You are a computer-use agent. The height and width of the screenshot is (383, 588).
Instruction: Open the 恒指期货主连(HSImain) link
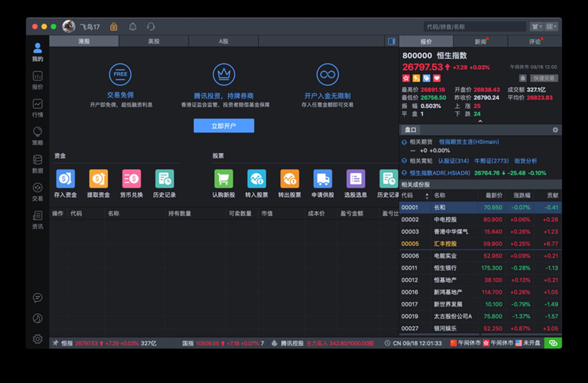pyautogui.click(x=469, y=142)
